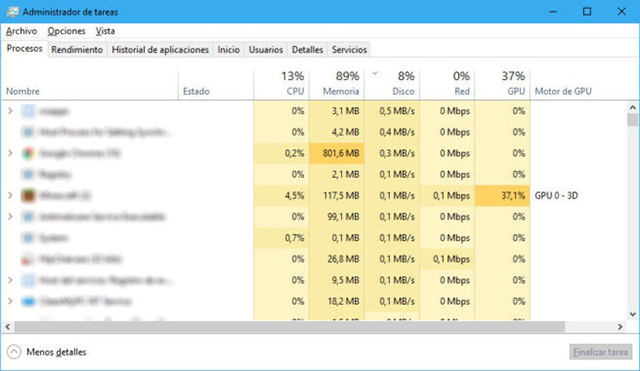Expand the process group using 3,1 MB memory

click(x=10, y=111)
